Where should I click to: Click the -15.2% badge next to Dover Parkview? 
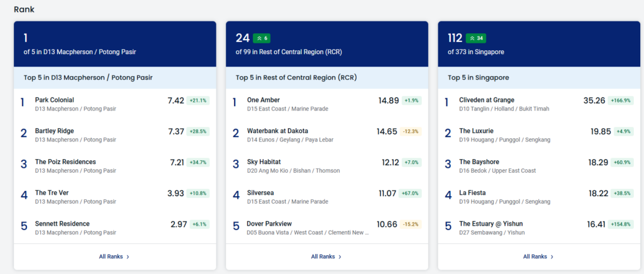(x=411, y=224)
